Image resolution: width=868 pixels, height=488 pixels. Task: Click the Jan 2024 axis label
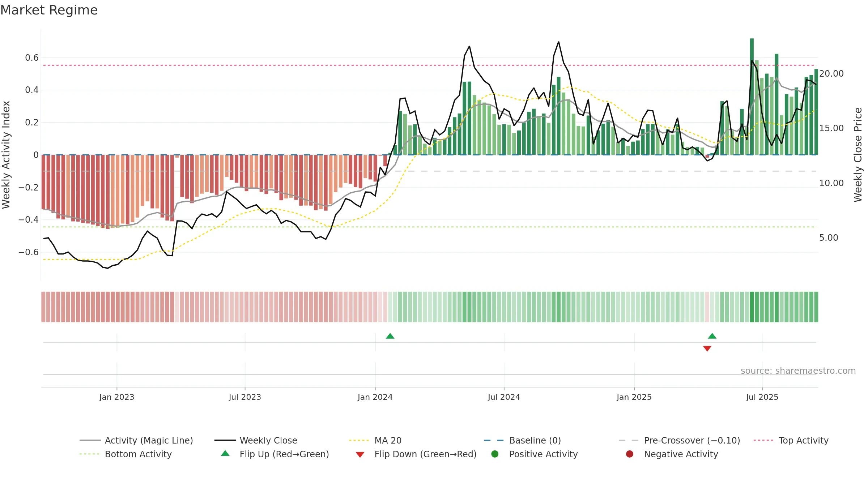[375, 397]
